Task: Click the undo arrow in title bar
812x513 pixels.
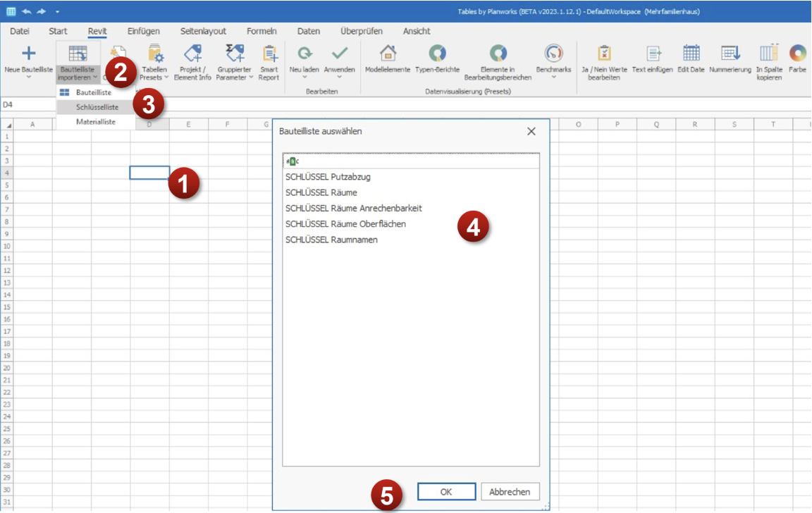Action: pyautogui.click(x=26, y=11)
